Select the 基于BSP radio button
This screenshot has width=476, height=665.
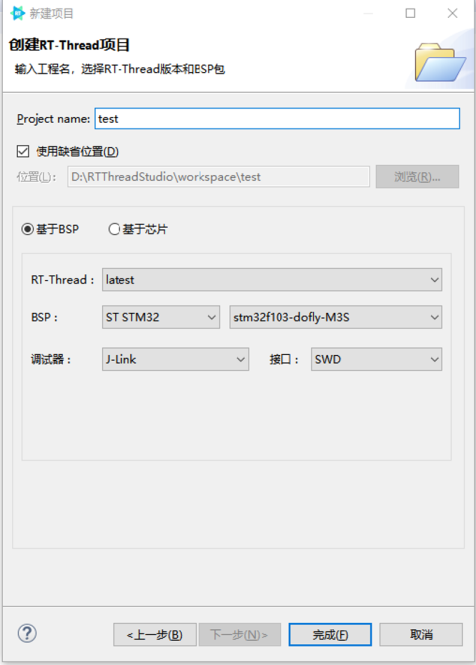pos(28,229)
